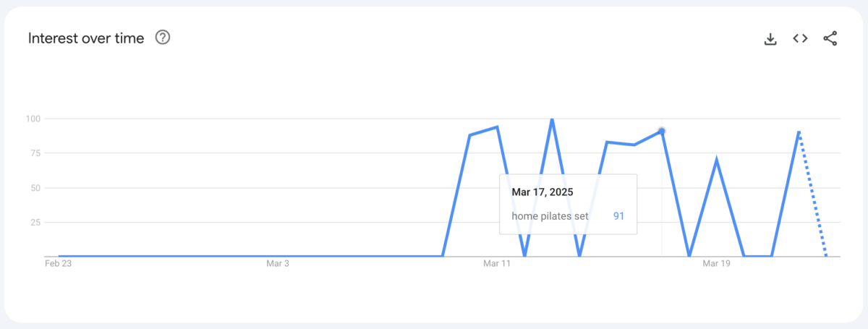Click the "home pilates set" tooltip label
The height and width of the screenshot is (329, 868).
[x=550, y=216]
